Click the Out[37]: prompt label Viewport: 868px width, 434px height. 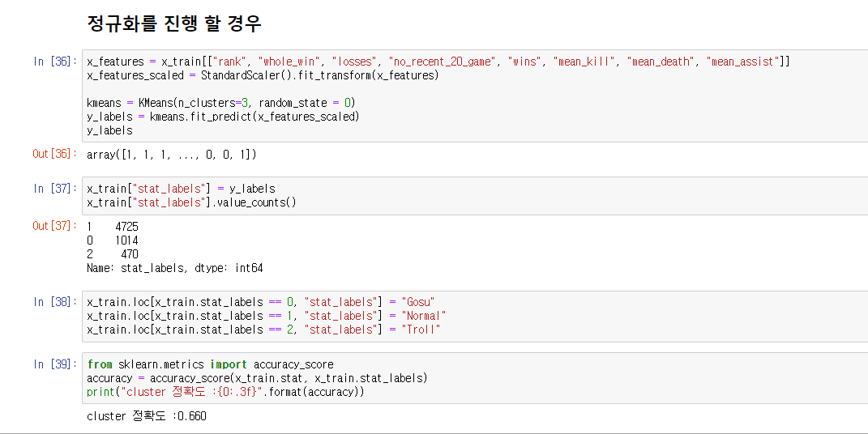(x=55, y=226)
